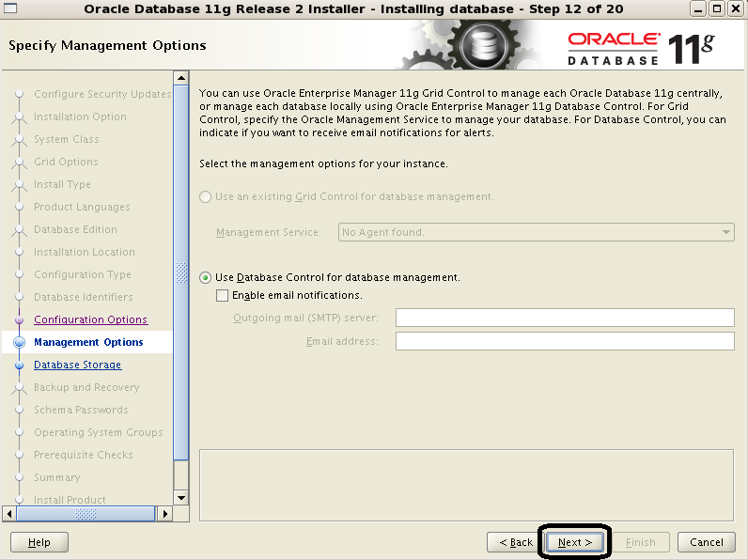Viewport: 748px width, 560px height.
Task: Jump to the Database Storage step
Action: pos(77,365)
